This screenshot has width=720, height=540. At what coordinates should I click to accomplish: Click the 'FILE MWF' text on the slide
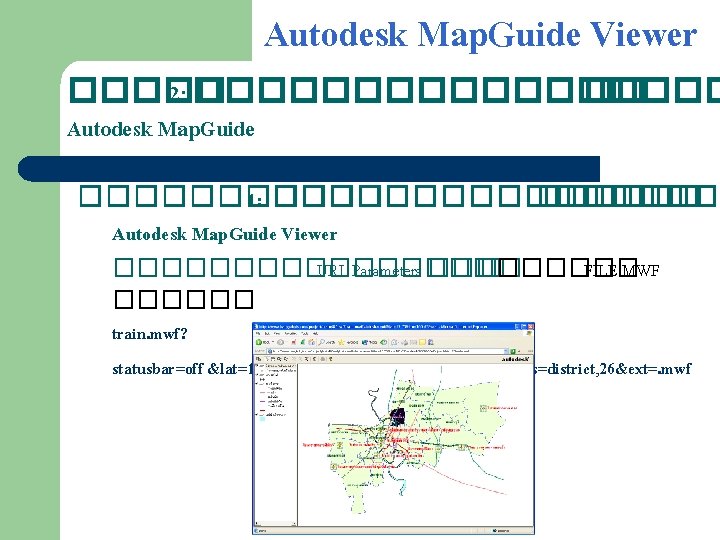pos(621,270)
